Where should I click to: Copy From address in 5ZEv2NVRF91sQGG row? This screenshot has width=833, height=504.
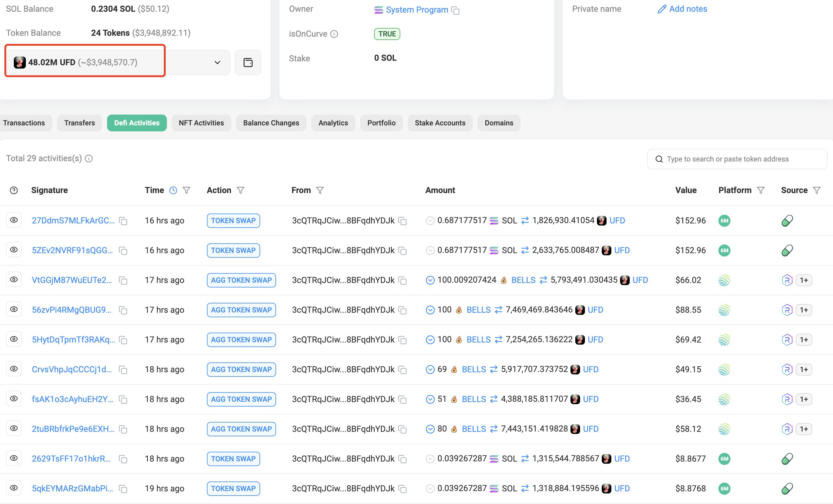click(x=402, y=251)
